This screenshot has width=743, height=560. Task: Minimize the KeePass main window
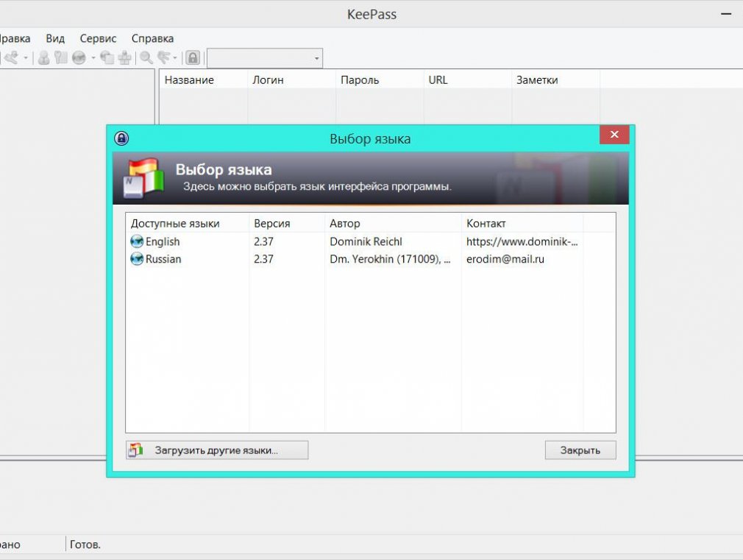coord(726,14)
